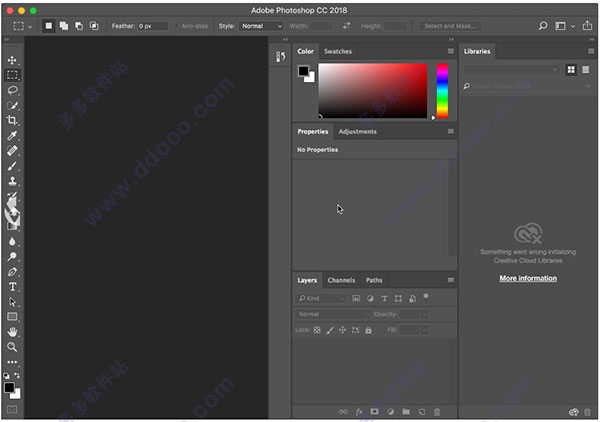The height and width of the screenshot is (422, 600).
Task: Enable New Selection mode
Action: coord(49,26)
